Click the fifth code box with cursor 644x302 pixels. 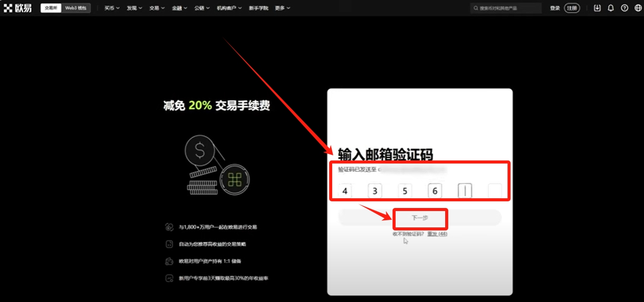click(x=465, y=191)
